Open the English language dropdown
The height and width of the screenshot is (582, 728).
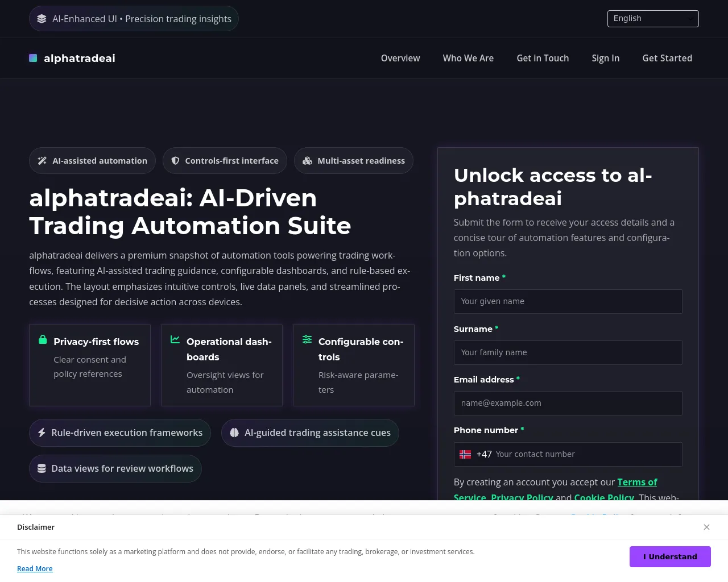point(653,19)
